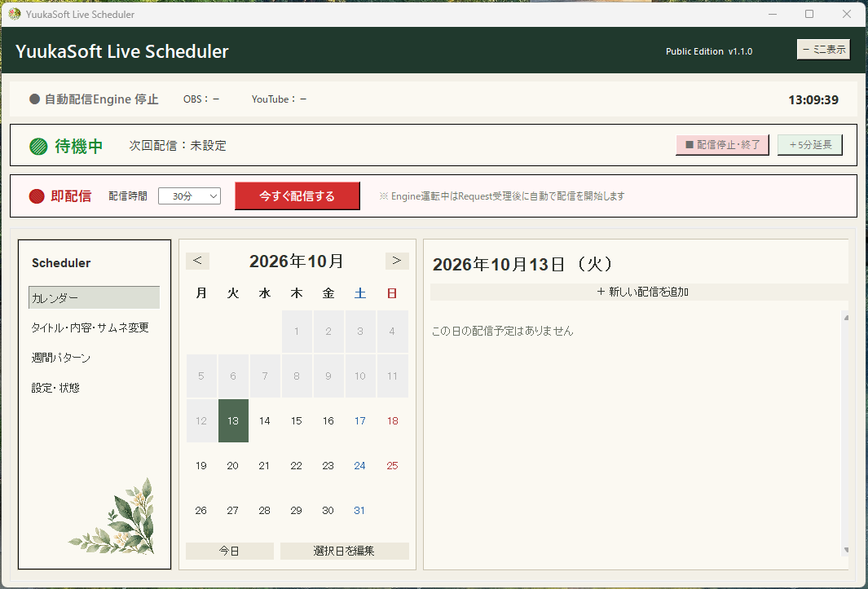868x589 pixels.
Task: Open 週間パターン in Scheduler sidebar
Action: pos(61,358)
